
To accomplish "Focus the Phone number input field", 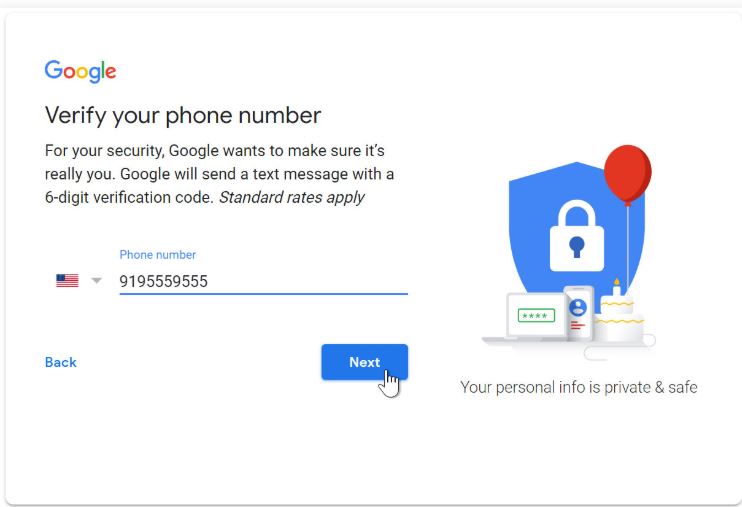I will click(x=263, y=281).
